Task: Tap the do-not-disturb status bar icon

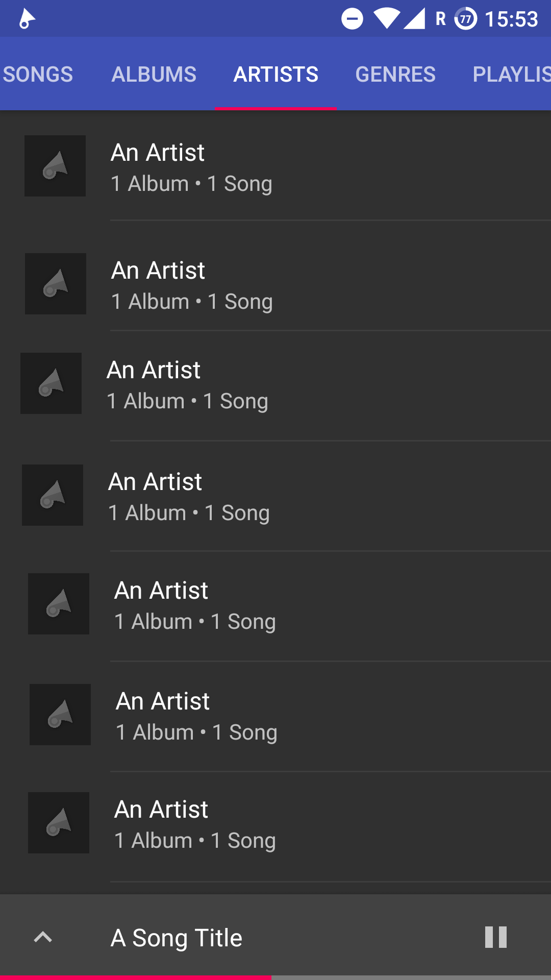Action: tap(352, 19)
